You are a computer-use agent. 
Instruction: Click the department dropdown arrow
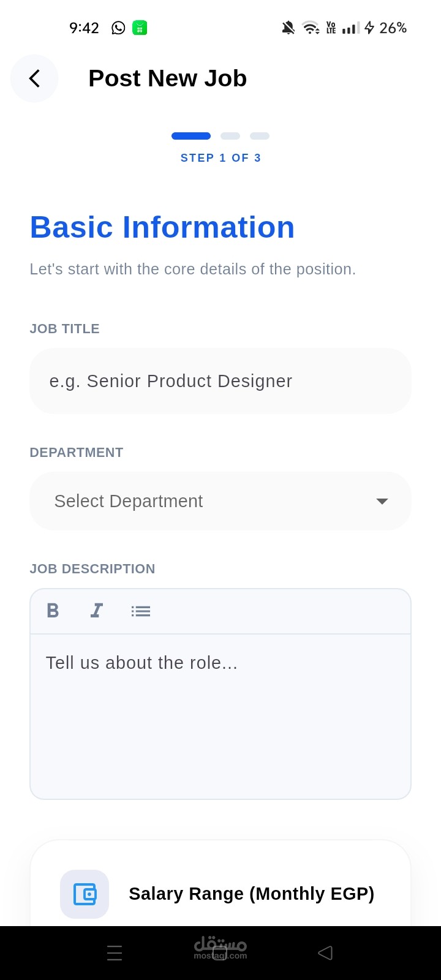pyautogui.click(x=382, y=501)
